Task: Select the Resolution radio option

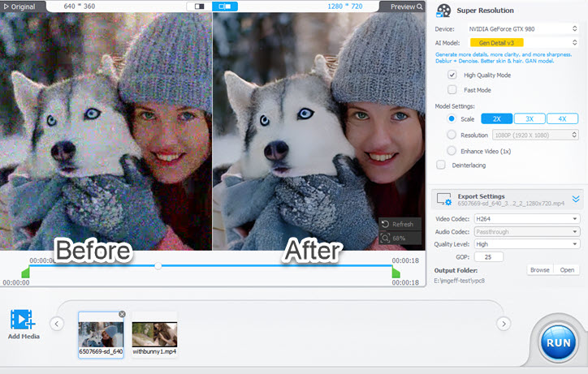Action: [452, 135]
